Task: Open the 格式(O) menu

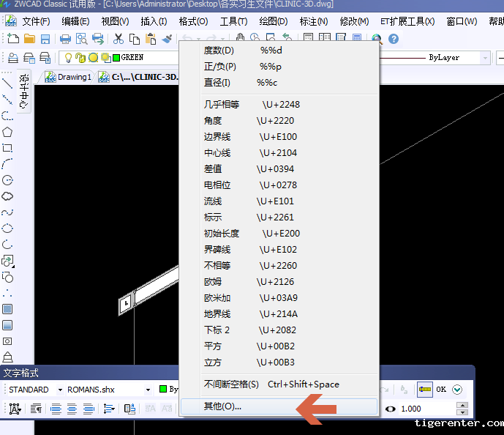Action: point(194,21)
